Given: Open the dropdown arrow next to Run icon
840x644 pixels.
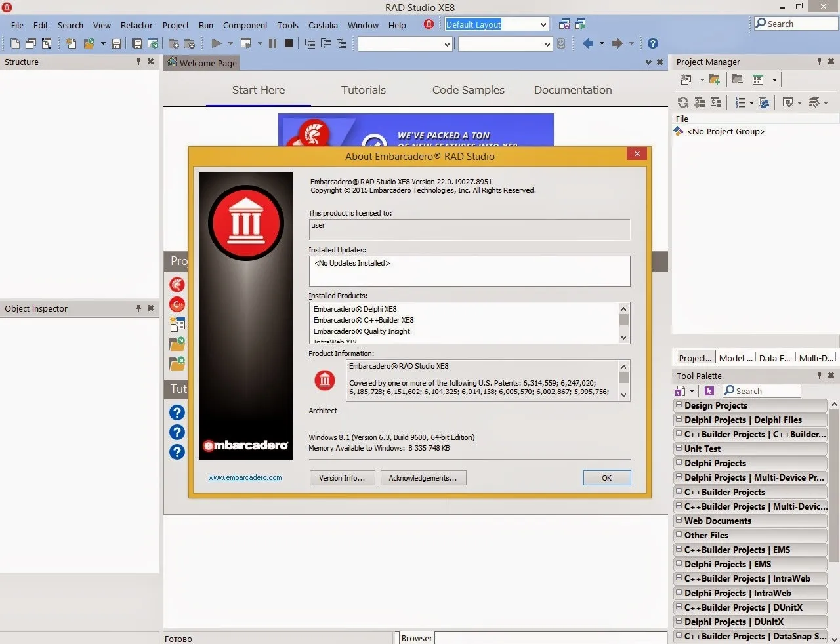Looking at the screenshot, I should [x=230, y=43].
